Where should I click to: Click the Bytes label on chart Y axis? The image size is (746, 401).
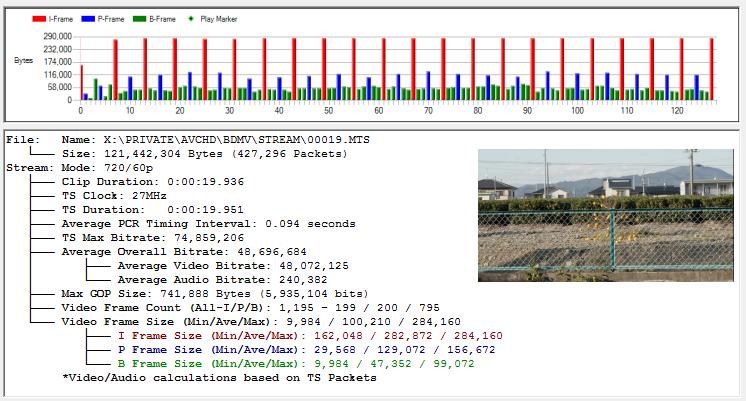(x=22, y=62)
